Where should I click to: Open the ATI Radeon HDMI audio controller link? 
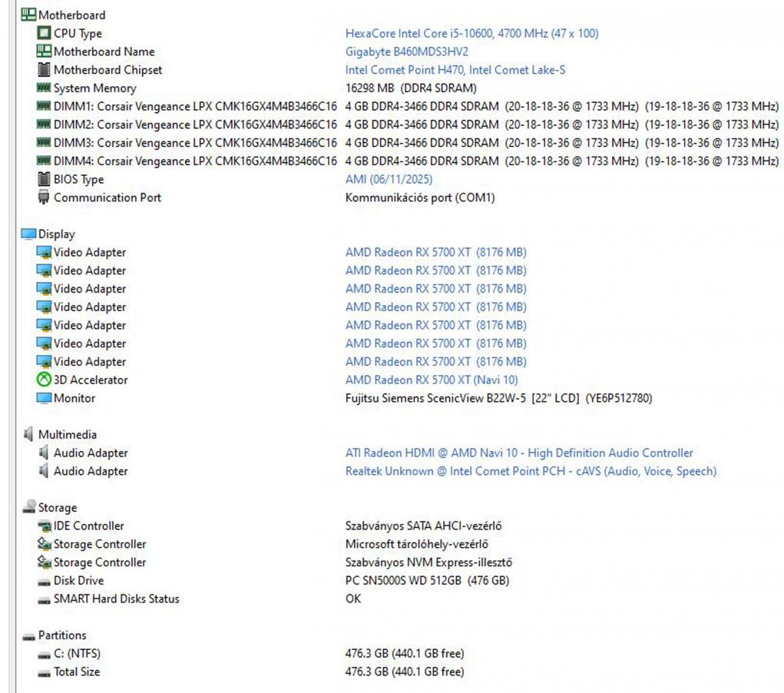coord(519,453)
